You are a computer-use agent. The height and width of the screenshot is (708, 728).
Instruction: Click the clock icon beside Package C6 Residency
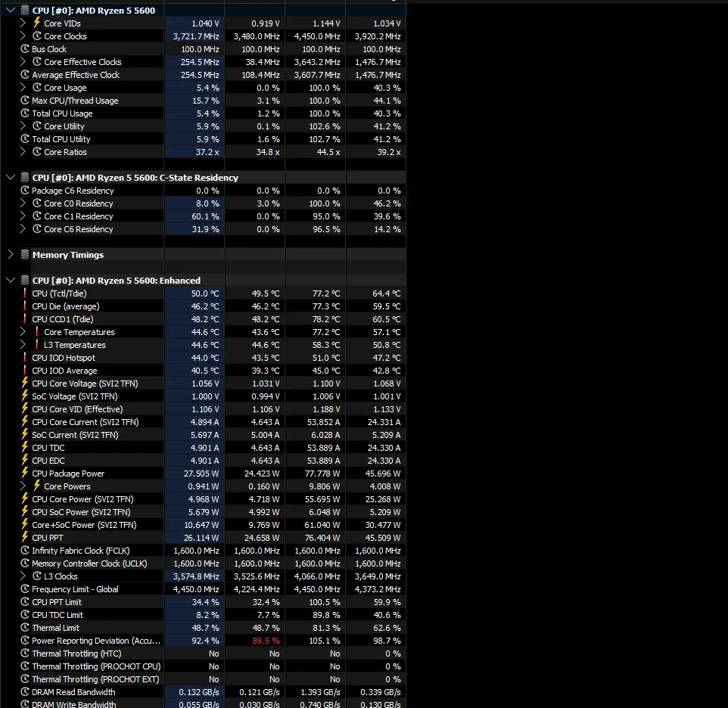pyautogui.click(x=25, y=190)
